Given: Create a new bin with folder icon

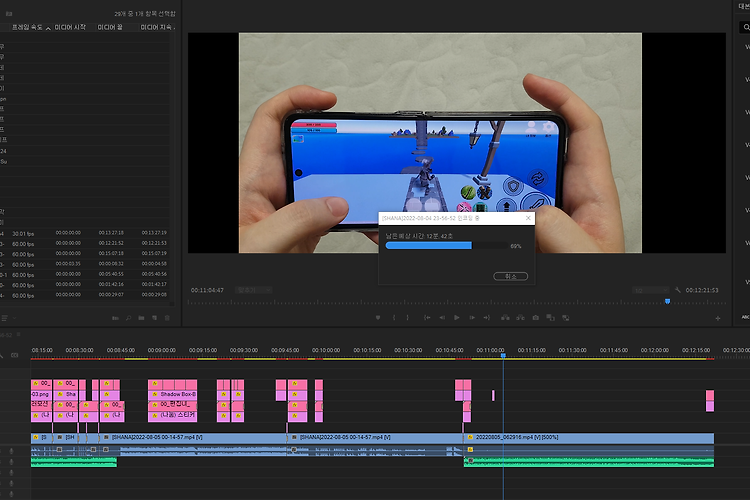Looking at the screenshot, I should point(142,318).
